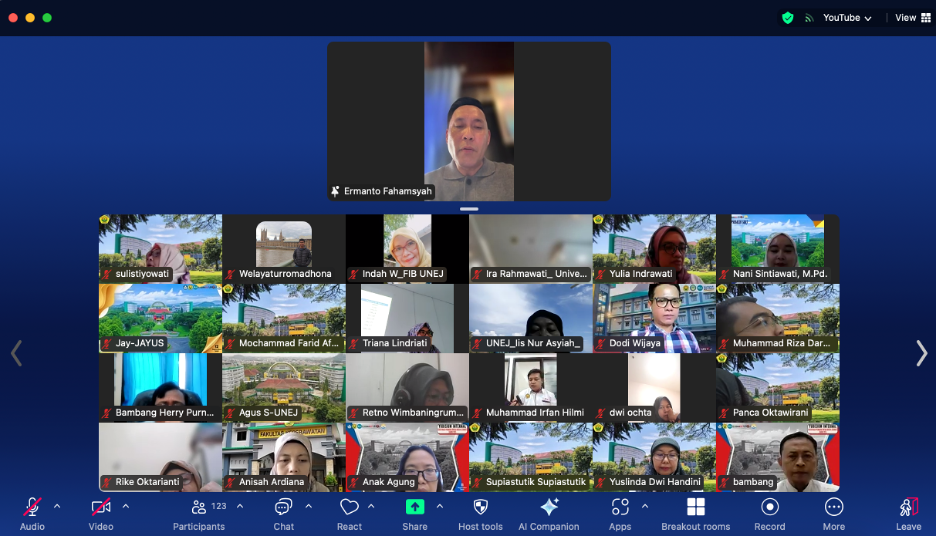Open Host tools shield icon
Image resolution: width=936 pixels, height=536 pixels.
480,512
